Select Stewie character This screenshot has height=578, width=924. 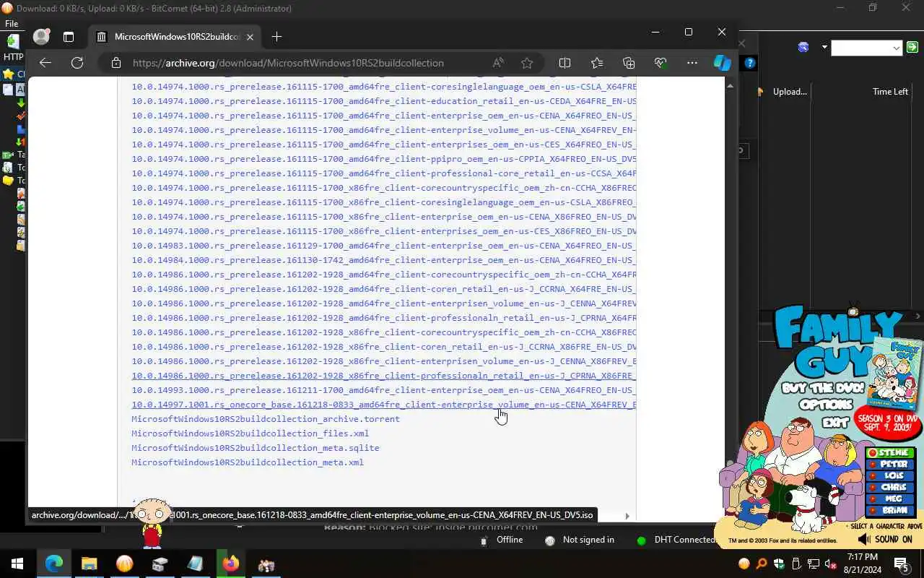coord(889,453)
